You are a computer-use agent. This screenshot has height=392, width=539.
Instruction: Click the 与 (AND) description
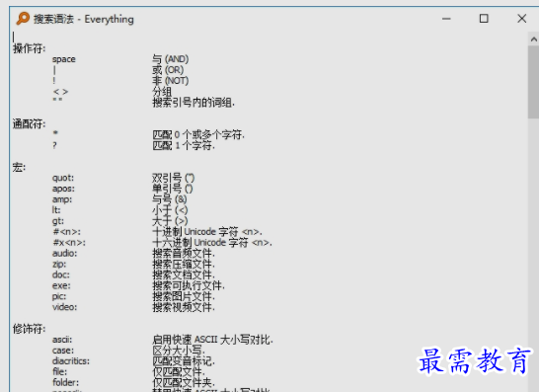(x=170, y=59)
